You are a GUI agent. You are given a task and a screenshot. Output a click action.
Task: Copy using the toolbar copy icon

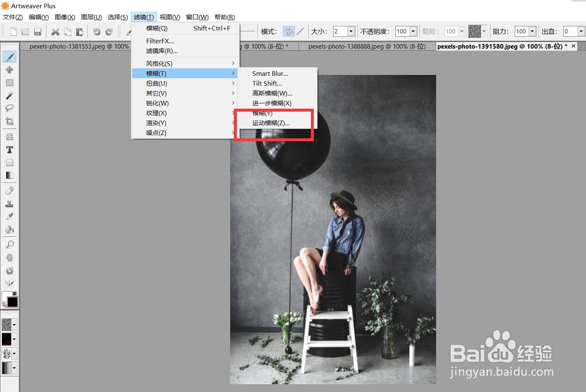click(68, 32)
